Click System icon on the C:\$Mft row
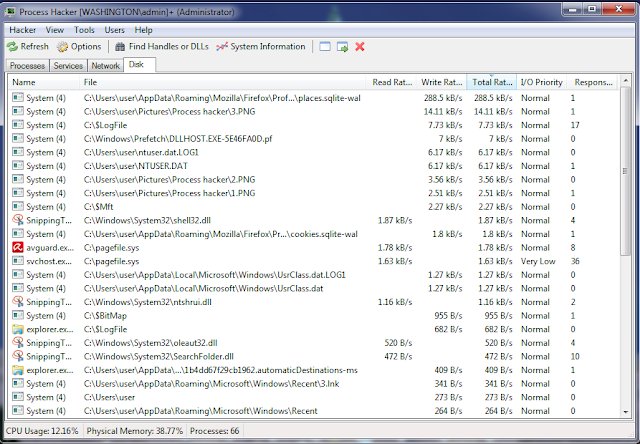 pyautogui.click(x=18, y=206)
